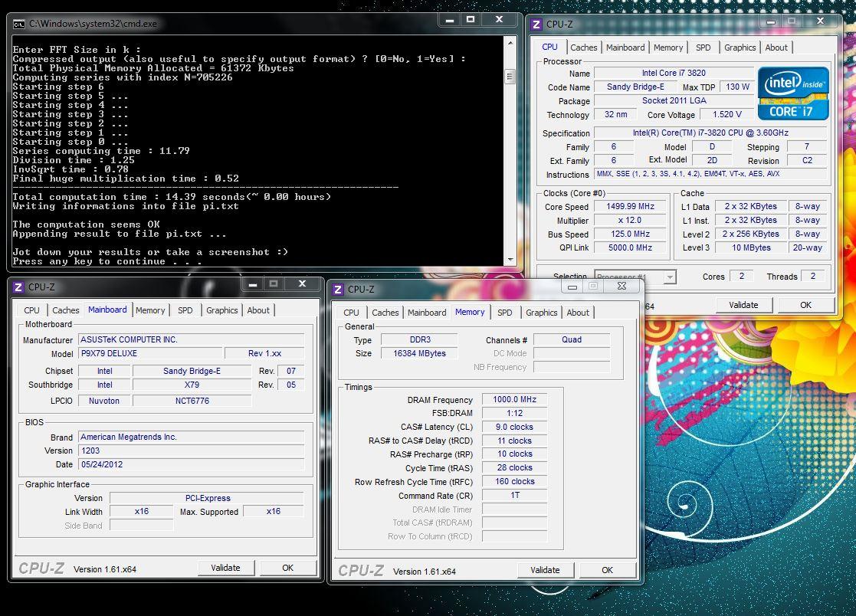This screenshot has height=616, width=856.
Task: Click the 'Intel Core i7 3820' Name field
Action: pyautogui.click(x=674, y=73)
